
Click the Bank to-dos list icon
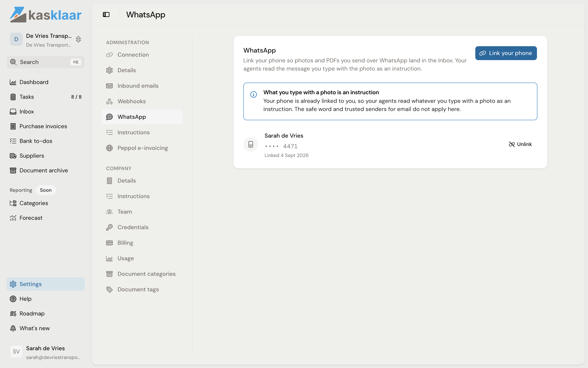(x=13, y=141)
